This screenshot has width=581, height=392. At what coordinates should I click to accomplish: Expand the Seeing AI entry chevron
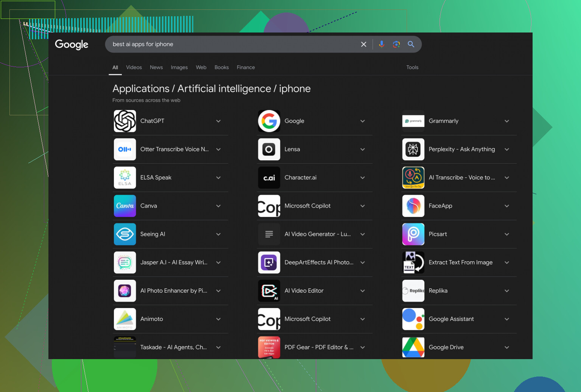click(218, 234)
